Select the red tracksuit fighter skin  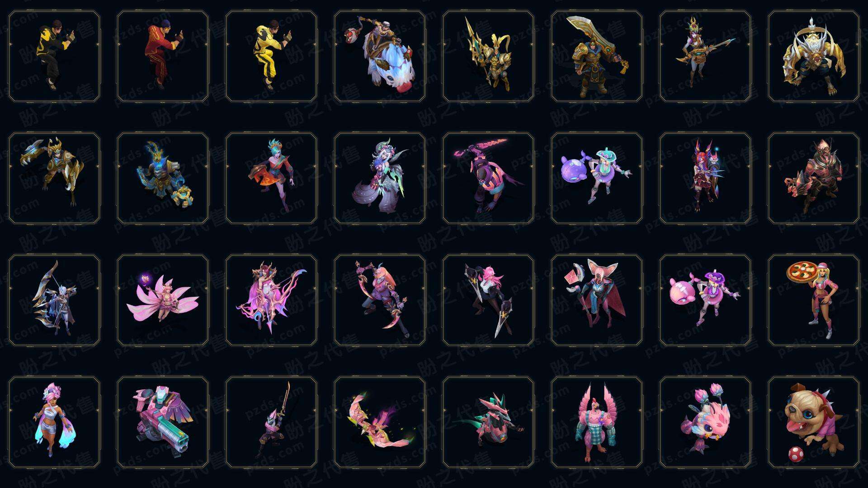tap(163, 56)
